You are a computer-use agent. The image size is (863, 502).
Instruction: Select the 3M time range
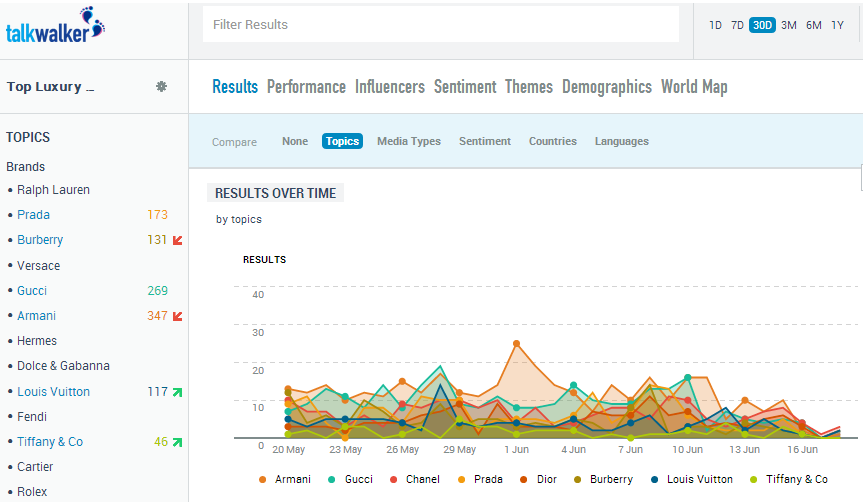(789, 25)
